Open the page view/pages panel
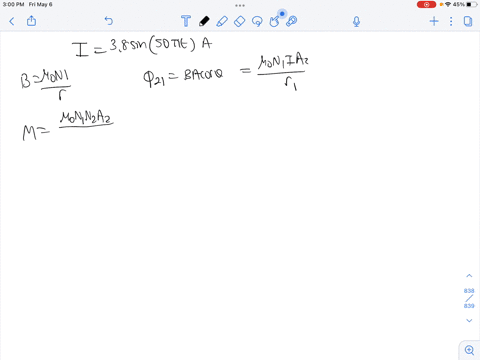 [468, 21]
